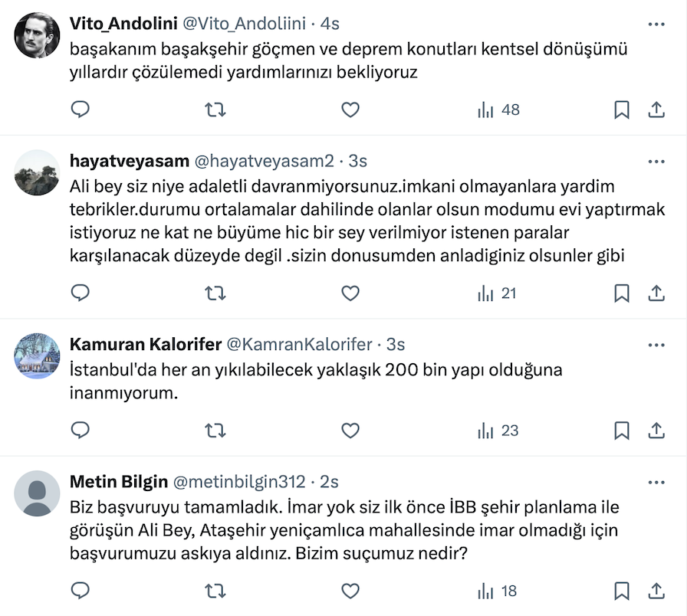The height and width of the screenshot is (616, 687).
Task: Reply to Vito_Andolini's tweet
Action: coord(81,110)
